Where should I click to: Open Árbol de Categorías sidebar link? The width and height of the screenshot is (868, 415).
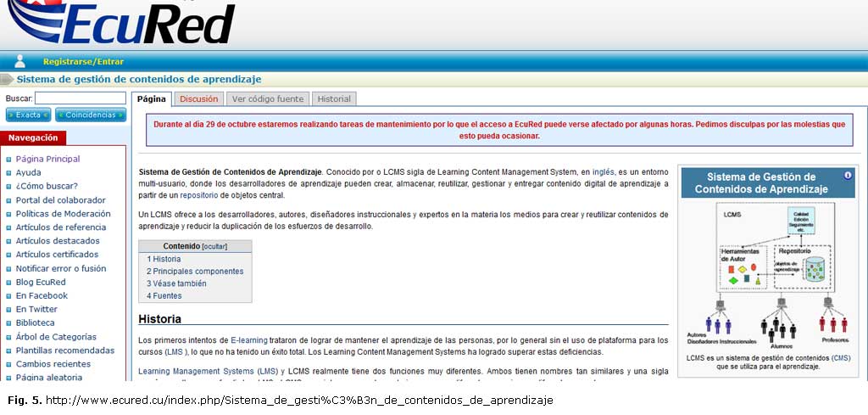pos(56,337)
